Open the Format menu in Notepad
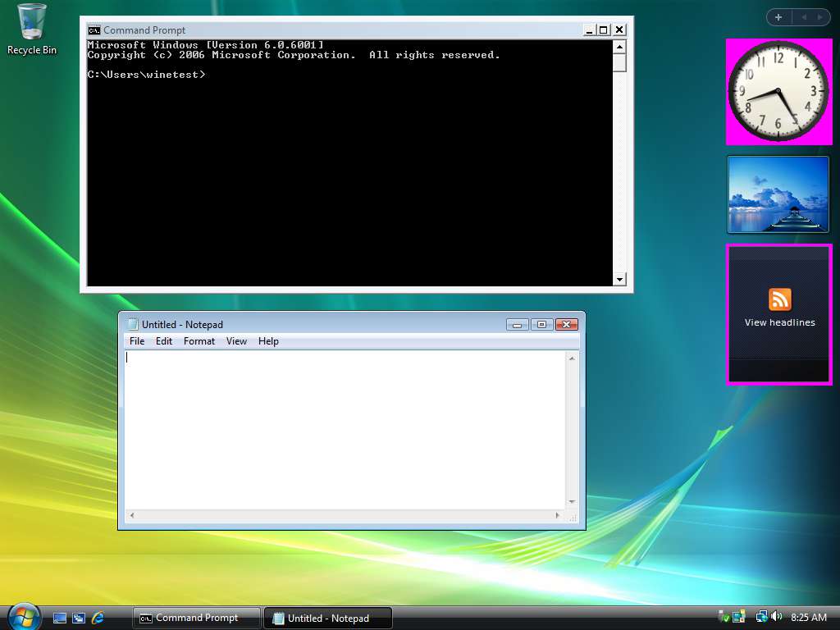840x630 pixels. (x=199, y=341)
